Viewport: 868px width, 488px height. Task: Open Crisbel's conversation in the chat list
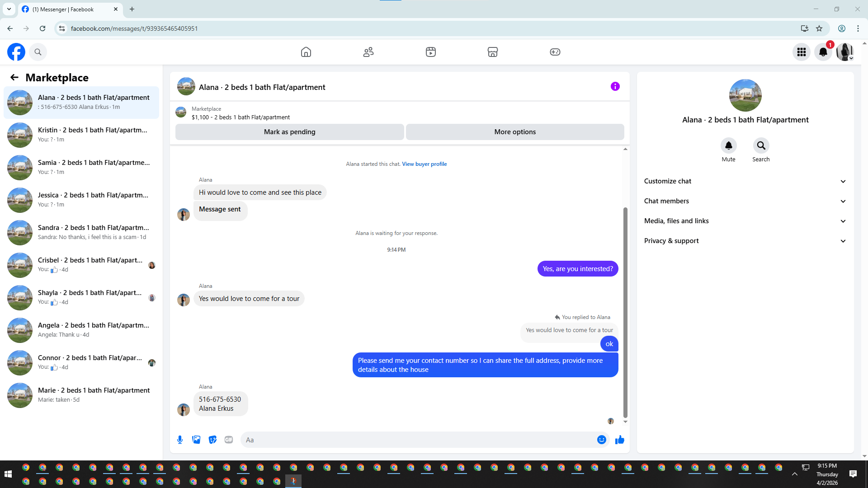point(81,265)
